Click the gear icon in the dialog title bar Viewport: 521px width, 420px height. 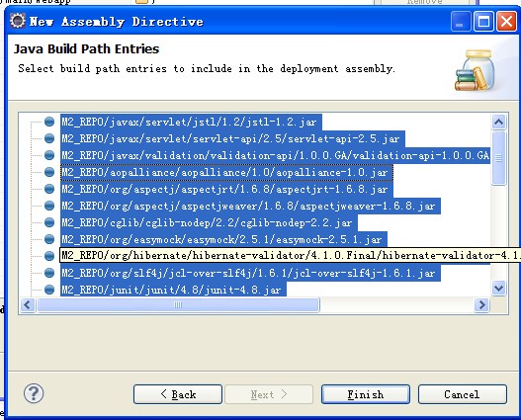[x=17, y=21]
